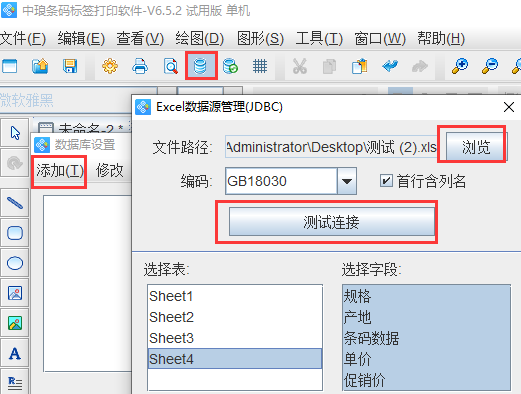Select the picture insert tool
Viewport: 521px width, 394px height.
coord(15,323)
